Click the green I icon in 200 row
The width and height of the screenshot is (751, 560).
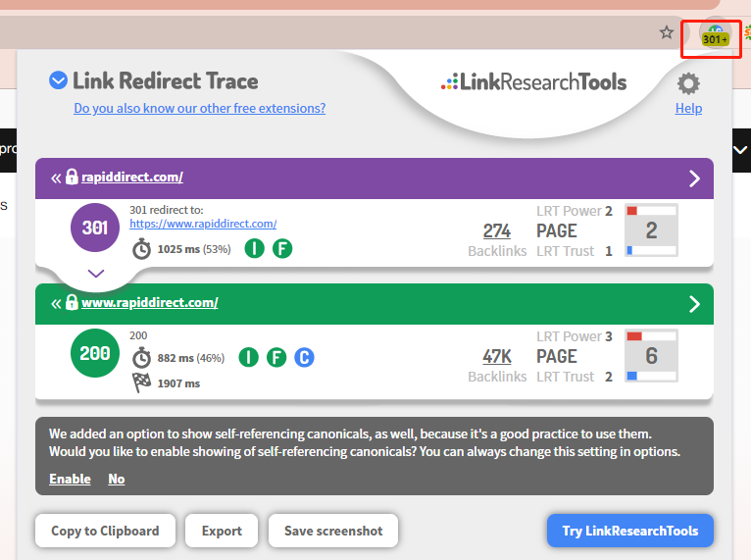point(249,357)
